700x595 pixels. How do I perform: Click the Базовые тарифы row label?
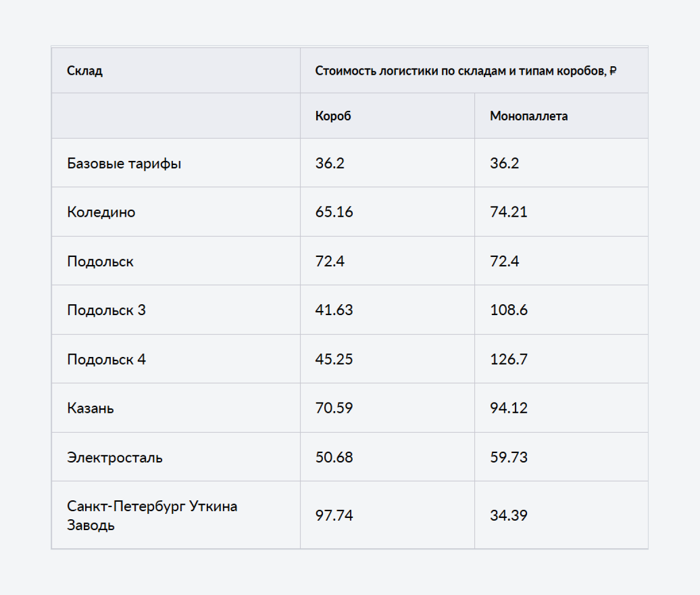coord(124,163)
